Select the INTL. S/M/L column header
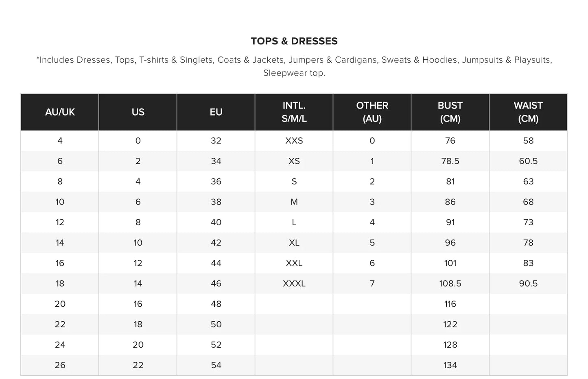The width and height of the screenshot is (588, 379). (x=294, y=112)
